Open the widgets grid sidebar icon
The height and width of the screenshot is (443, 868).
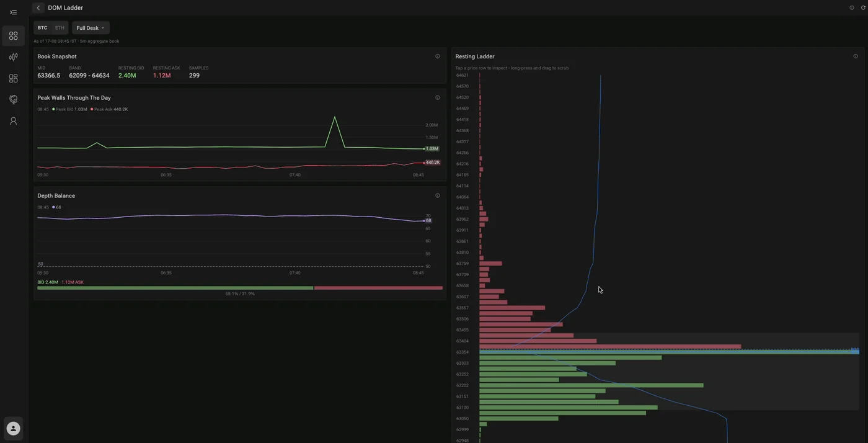click(13, 78)
